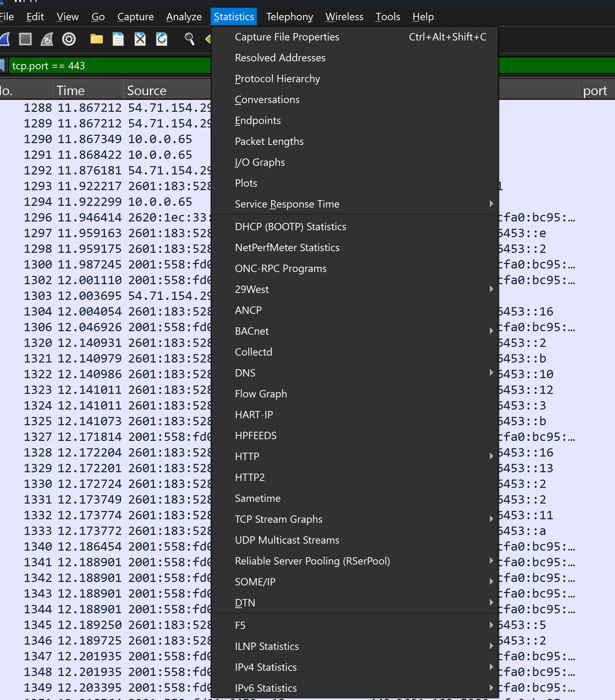
Task: Close the Statistics menu from the menu bar
Action: (x=234, y=17)
